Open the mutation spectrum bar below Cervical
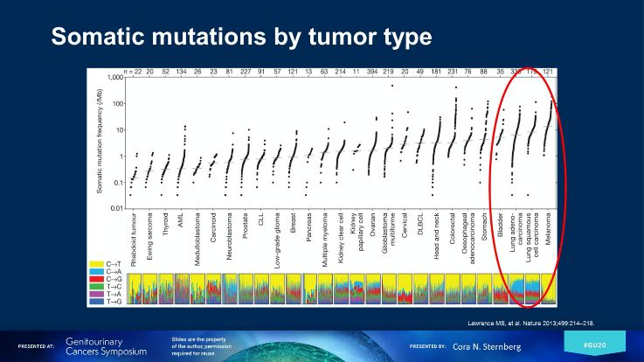 [405, 289]
